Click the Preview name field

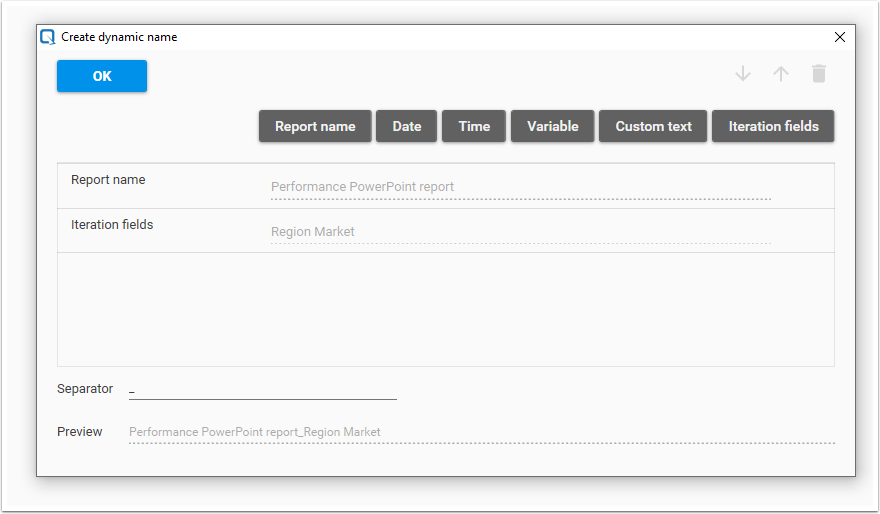tap(481, 433)
